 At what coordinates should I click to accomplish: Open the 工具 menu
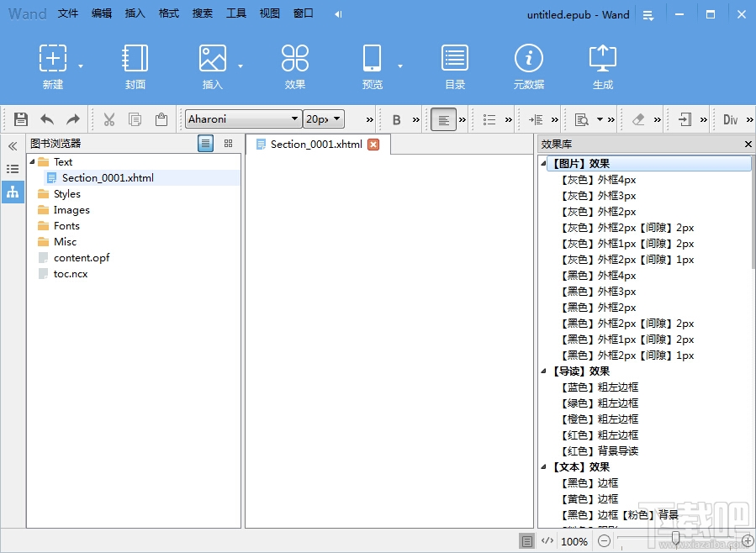236,13
